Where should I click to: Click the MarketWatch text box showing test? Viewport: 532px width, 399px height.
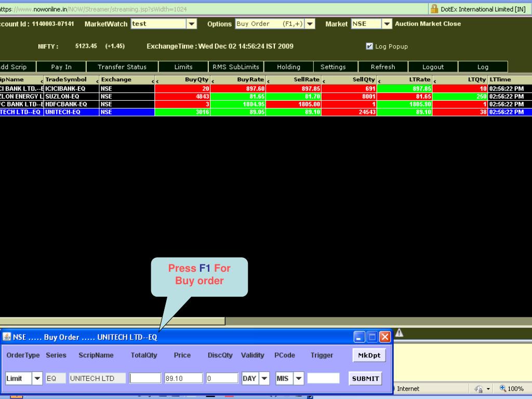[x=158, y=24]
